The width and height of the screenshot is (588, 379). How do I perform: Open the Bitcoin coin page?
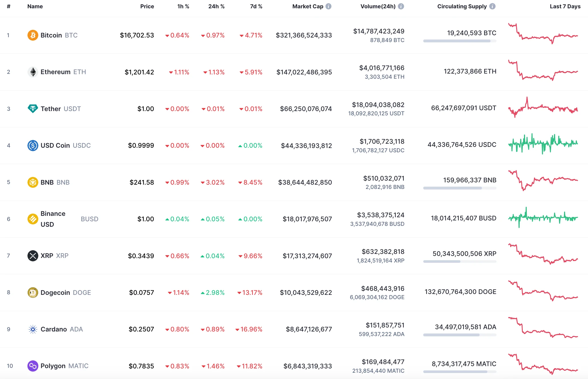coord(51,35)
